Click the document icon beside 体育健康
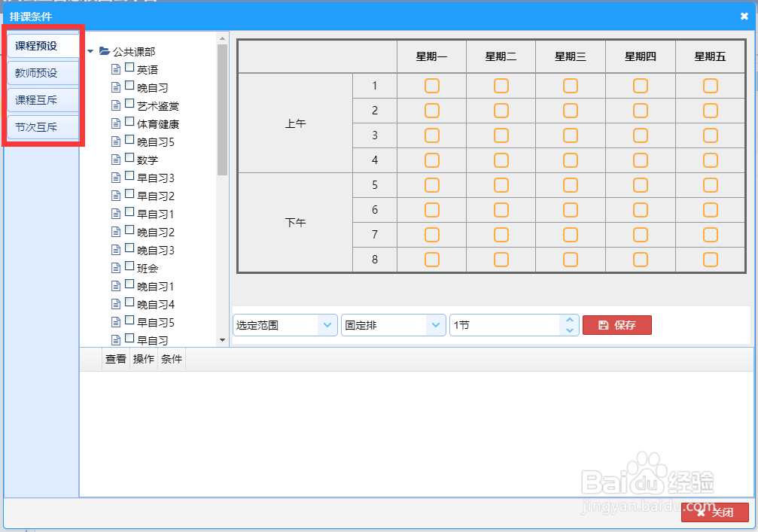The width and height of the screenshot is (758, 532). click(x=116, y=123)
